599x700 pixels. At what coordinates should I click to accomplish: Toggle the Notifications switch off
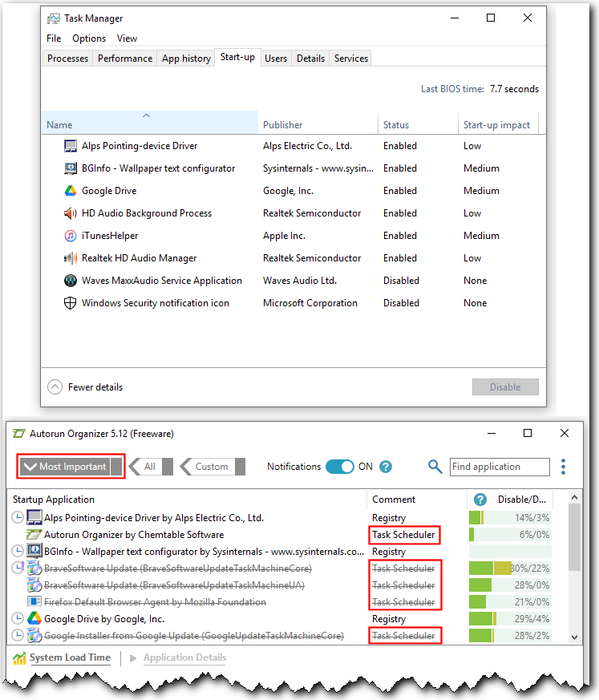click(339, 467)
